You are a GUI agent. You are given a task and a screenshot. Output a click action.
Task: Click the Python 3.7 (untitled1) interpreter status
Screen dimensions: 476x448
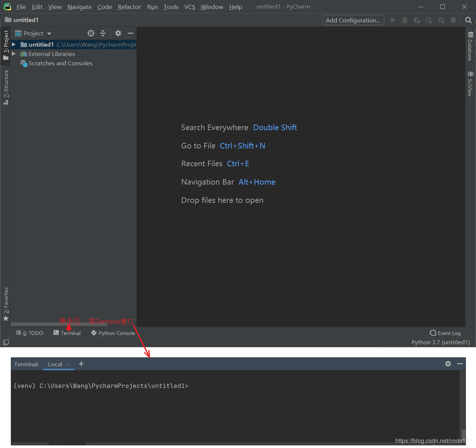coord(441,342)
